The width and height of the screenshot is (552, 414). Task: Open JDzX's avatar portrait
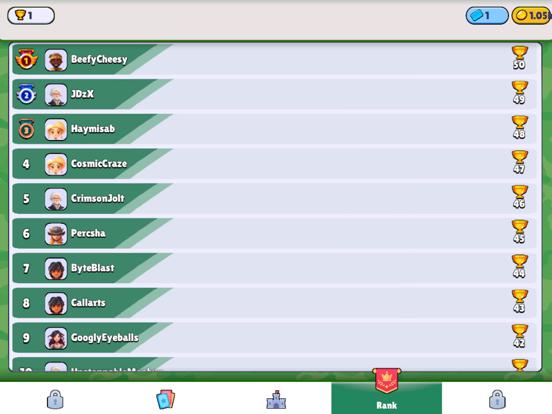[56, 94]
